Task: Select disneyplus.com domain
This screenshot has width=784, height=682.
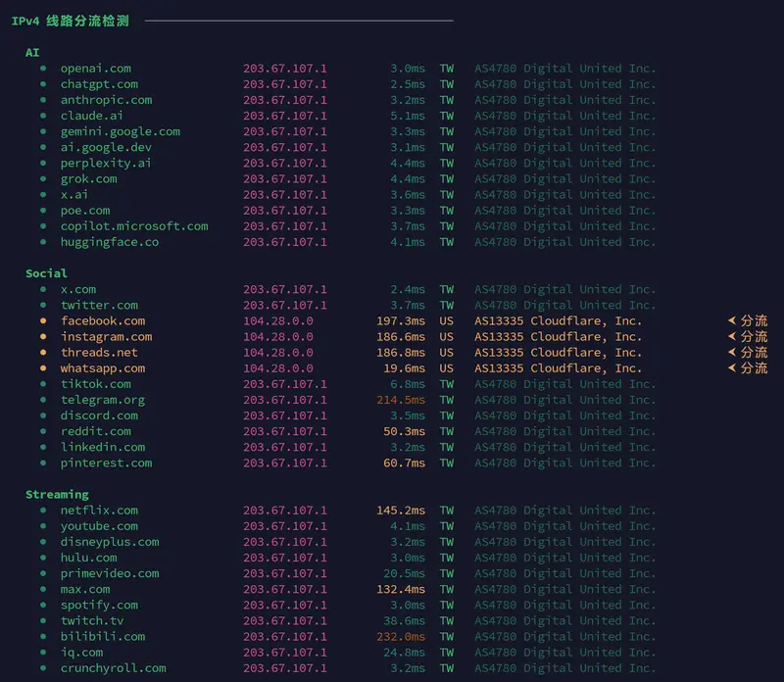Action: [110, 542]
